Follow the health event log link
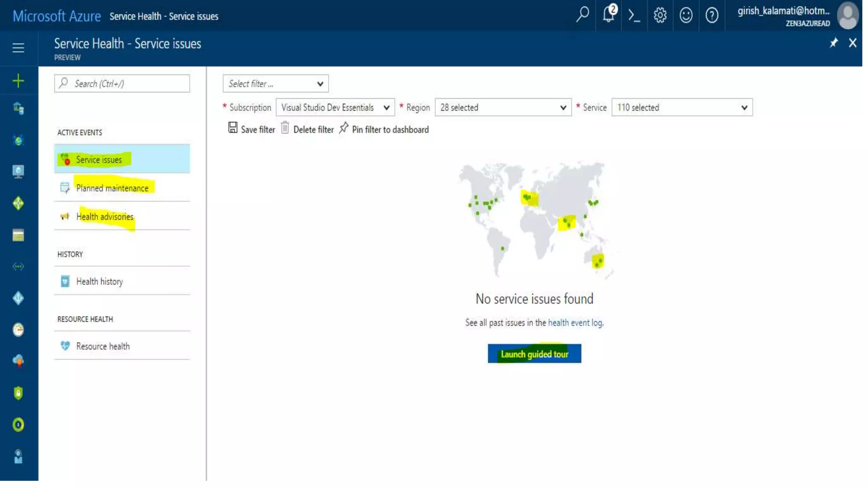 (x=575, y=323)
